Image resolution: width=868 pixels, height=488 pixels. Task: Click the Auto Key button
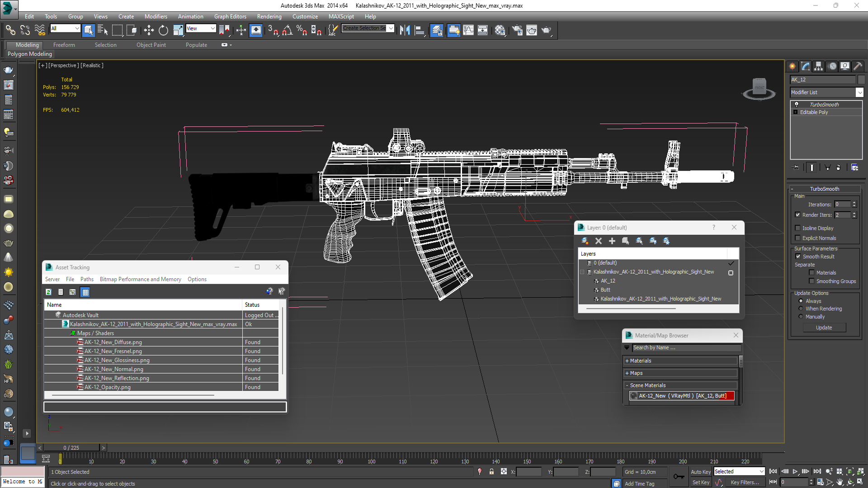pyautogui.click(x=701, y=472)
